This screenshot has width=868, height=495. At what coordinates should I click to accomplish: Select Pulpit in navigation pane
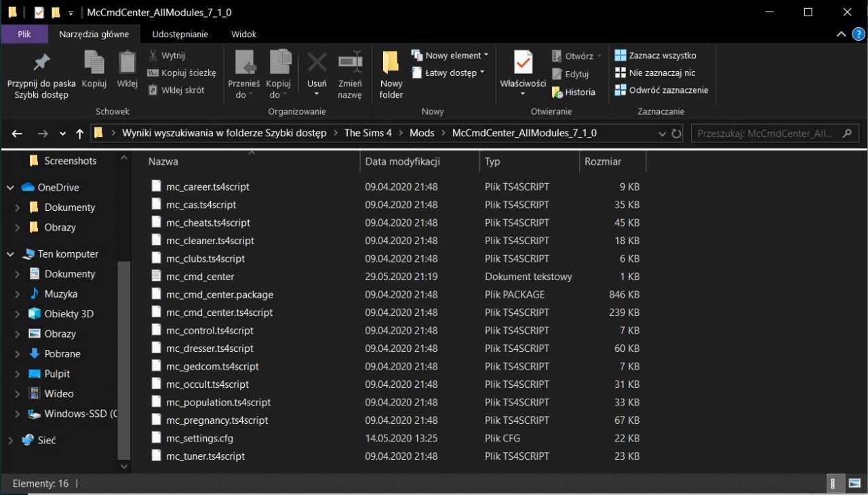click(x=57, y=374)
